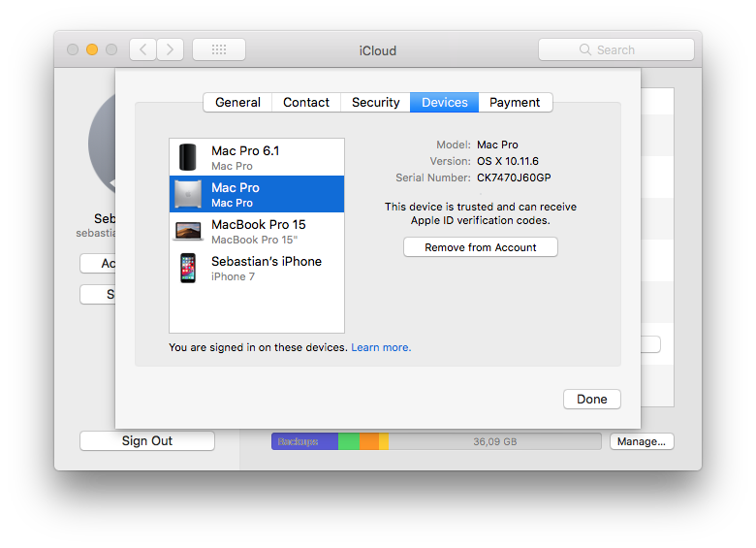Open the Security tab
Viewport: 756px width, 548px height.
pyautogui.click(x=376, y=102)
